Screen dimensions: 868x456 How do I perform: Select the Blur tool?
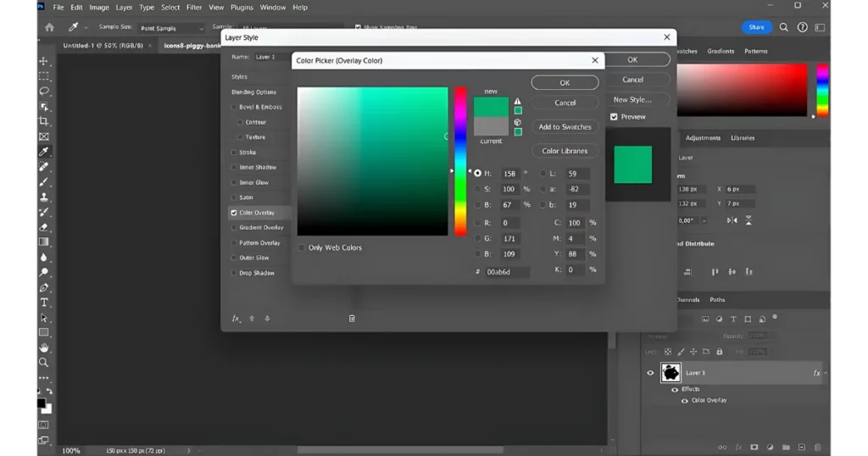click(44, 258)
